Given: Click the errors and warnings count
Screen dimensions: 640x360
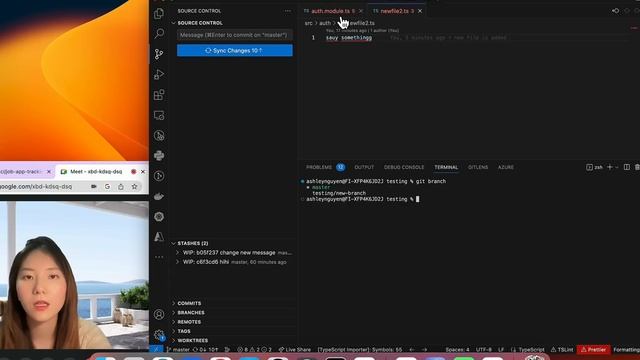Looking at the screenshot, I should click(x=254, y=349).
